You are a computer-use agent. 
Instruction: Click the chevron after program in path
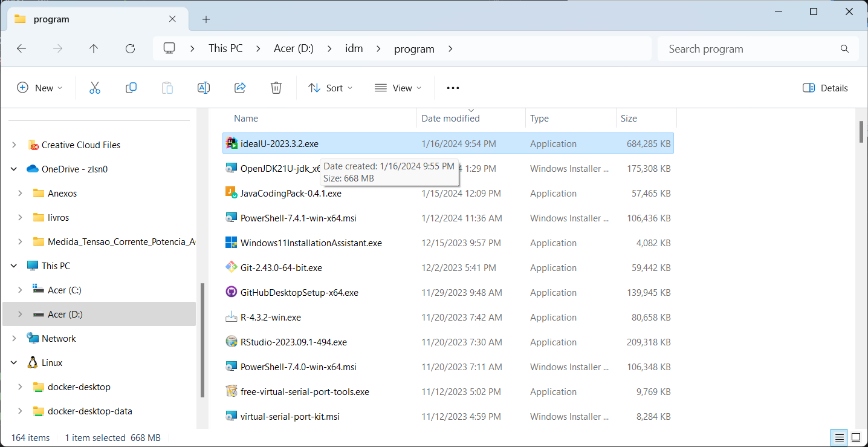(450, 48)
